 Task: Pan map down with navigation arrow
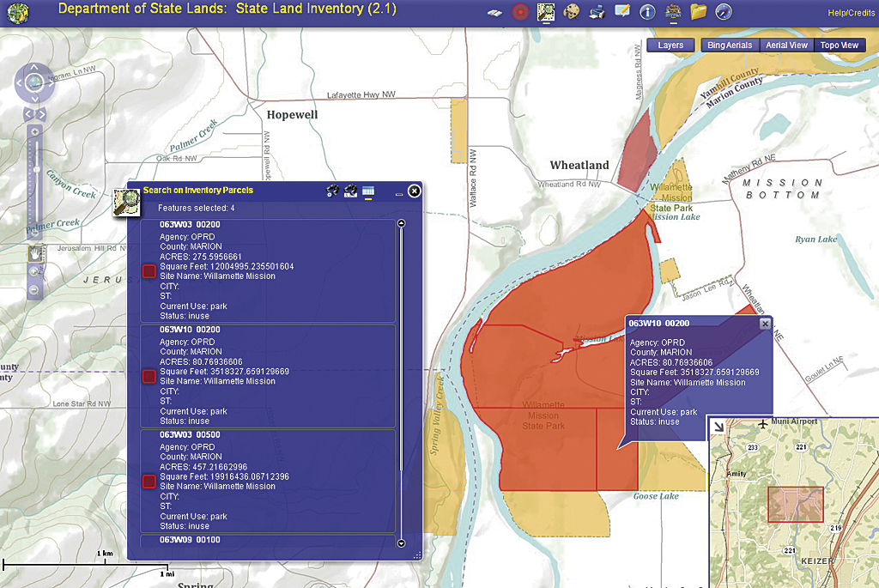34,99
